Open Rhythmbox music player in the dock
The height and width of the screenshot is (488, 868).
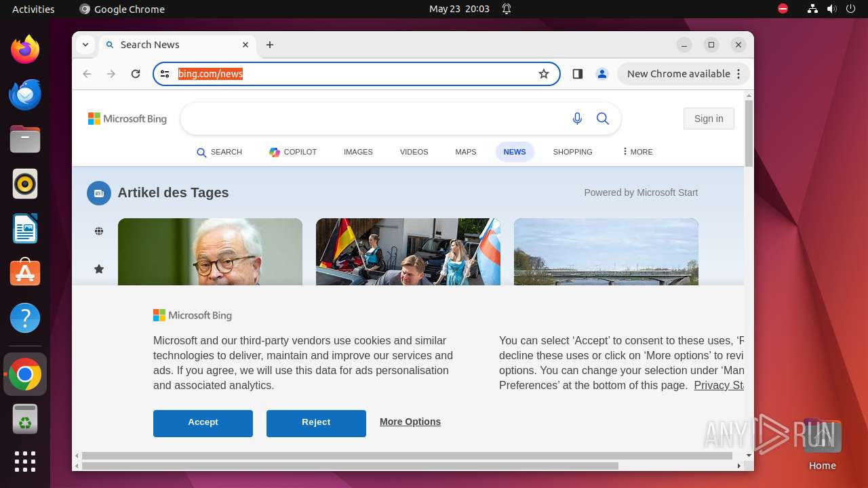point(25,184)
